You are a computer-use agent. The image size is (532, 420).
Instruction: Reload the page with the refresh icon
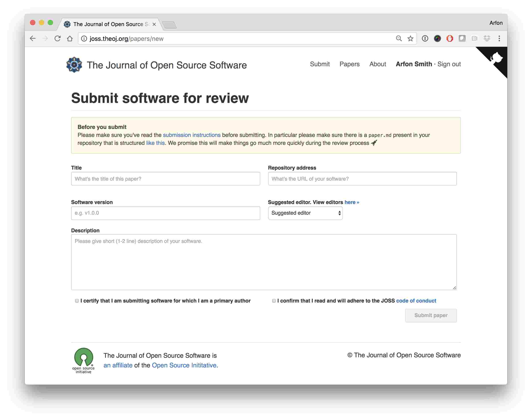[58, 39]
